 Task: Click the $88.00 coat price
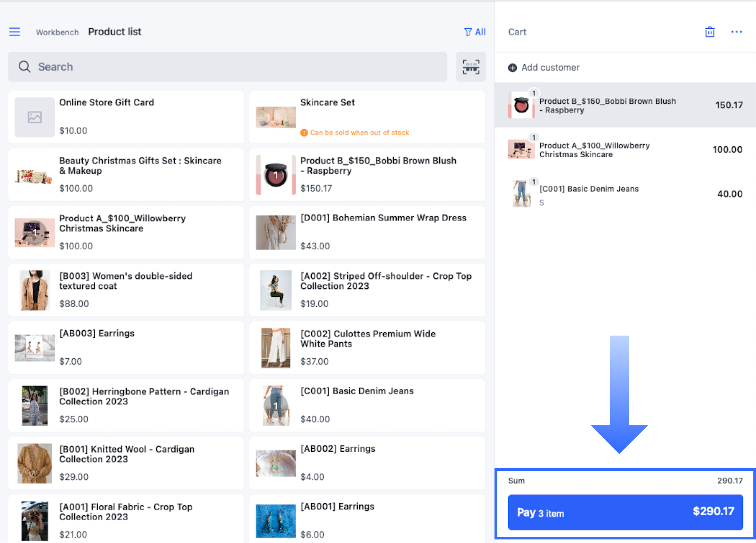74,304
